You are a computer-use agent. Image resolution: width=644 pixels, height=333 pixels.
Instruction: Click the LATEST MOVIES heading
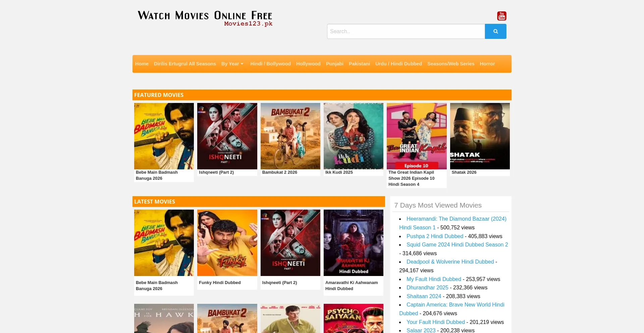[155, 202]
